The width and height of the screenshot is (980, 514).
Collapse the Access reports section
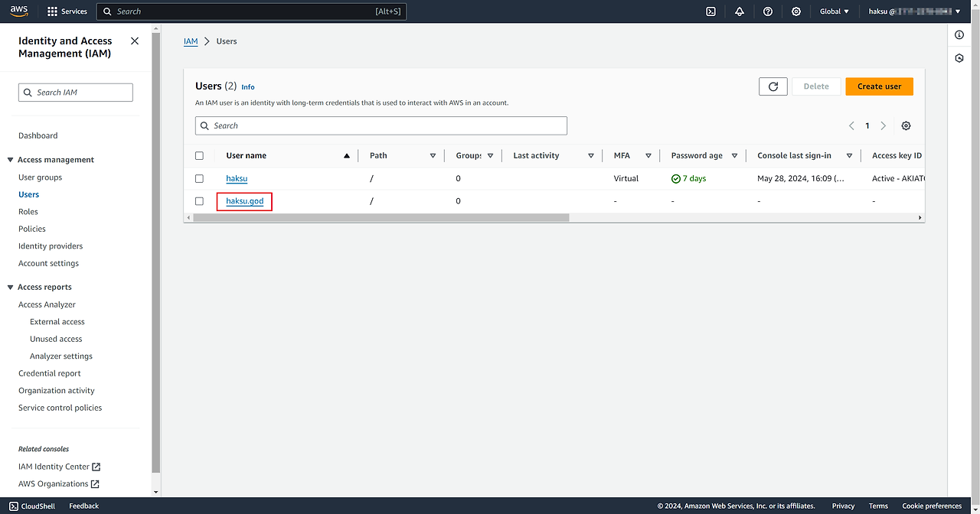pos(11,288)
